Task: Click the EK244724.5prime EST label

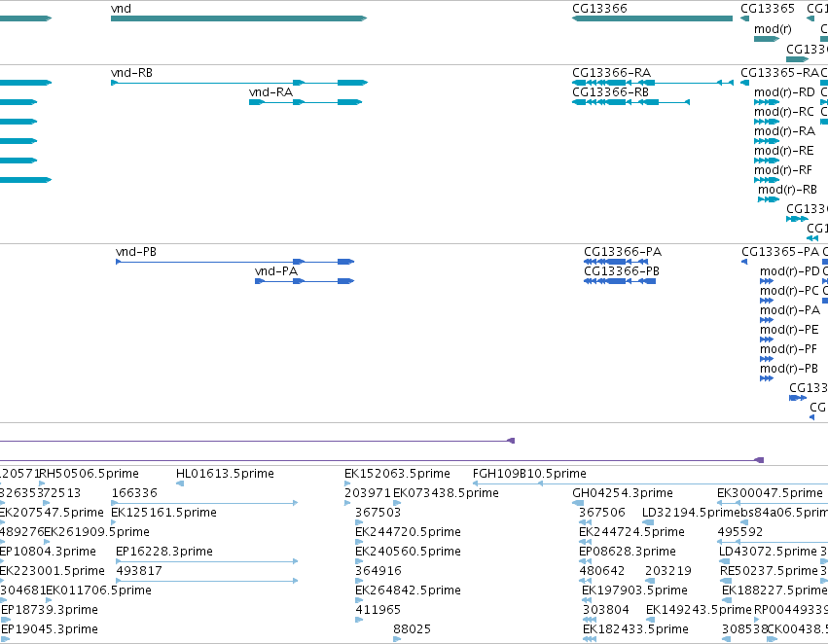Action: (632, 532)
